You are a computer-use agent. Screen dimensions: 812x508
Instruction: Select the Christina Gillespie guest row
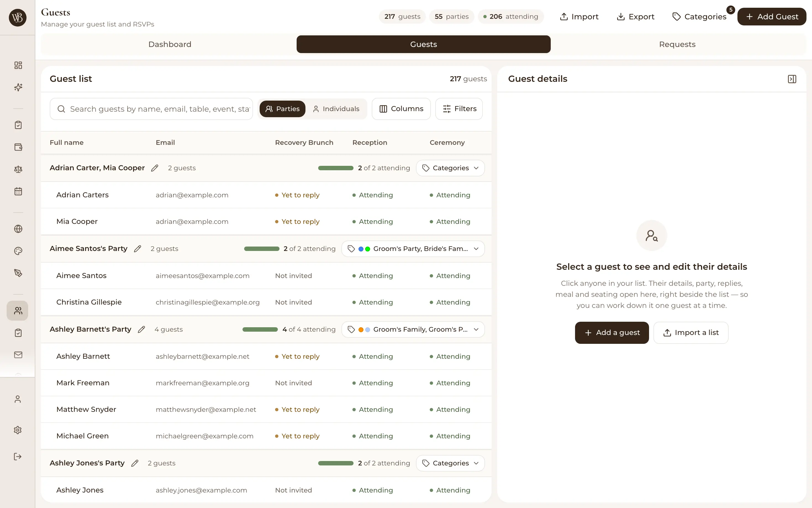pyautogui.click(x=266, y=302)
